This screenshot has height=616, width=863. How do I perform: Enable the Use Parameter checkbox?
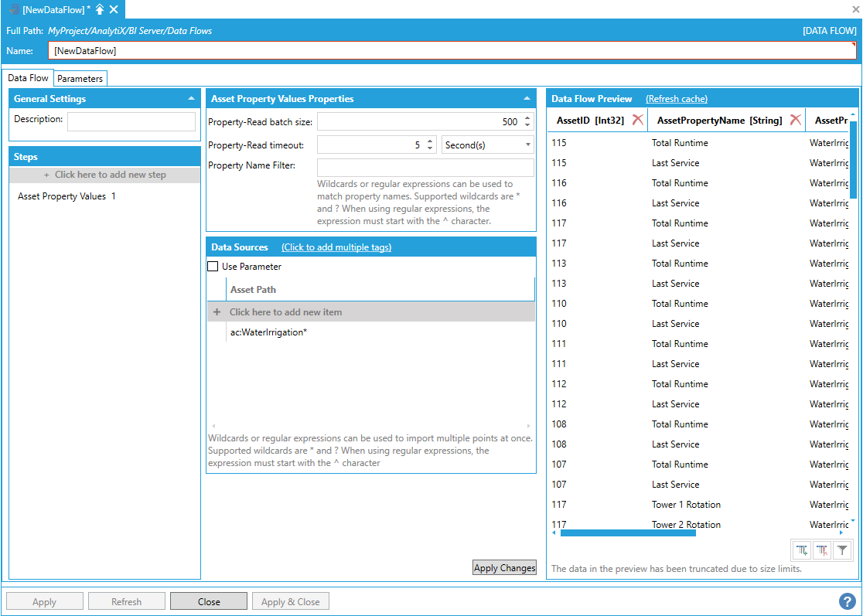[213, 267]
